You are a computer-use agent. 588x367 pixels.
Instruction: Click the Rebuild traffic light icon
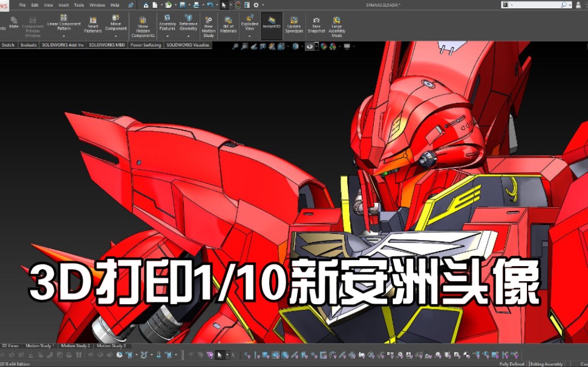coord(238,5)
